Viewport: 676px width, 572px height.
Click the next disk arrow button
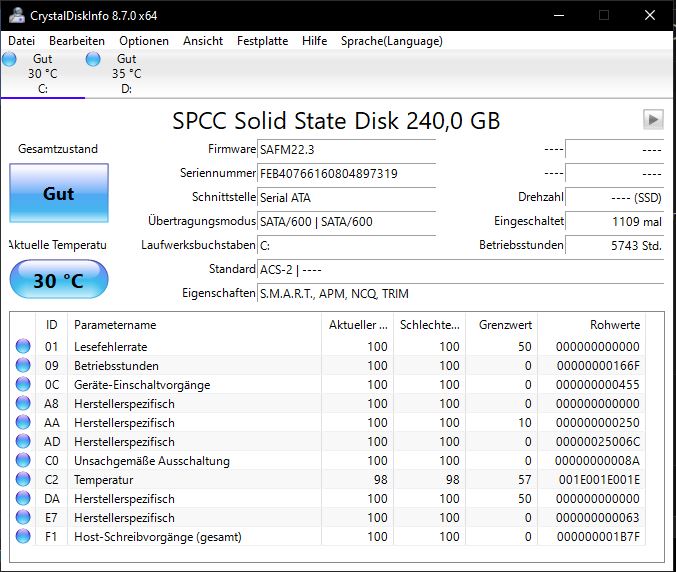pyautogui.click(x=653, y=120)
